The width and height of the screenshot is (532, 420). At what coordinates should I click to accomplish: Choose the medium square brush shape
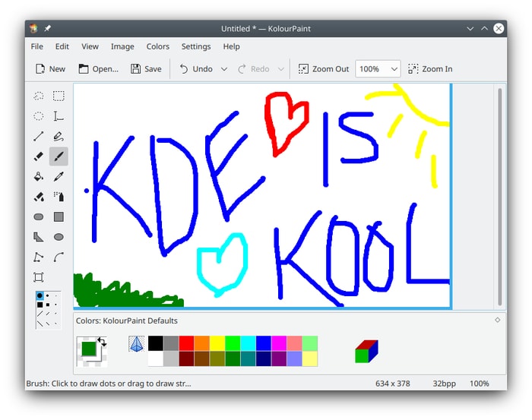tap(47, 305)
